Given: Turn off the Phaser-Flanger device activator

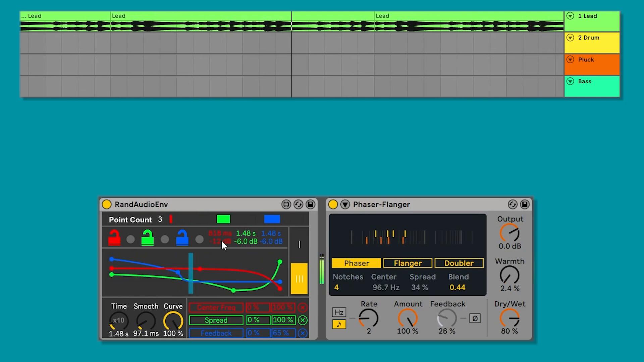Looking at the screenshot, I should point(333,204).
